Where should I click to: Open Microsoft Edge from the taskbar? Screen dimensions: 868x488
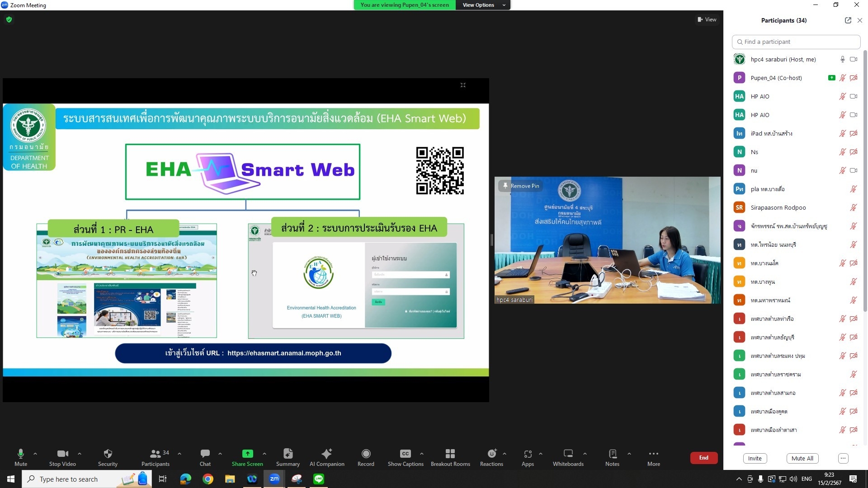point(185,479)
